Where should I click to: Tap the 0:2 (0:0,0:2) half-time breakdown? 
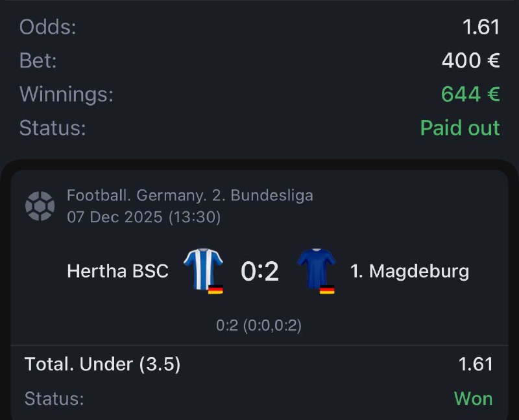(259, 325)
